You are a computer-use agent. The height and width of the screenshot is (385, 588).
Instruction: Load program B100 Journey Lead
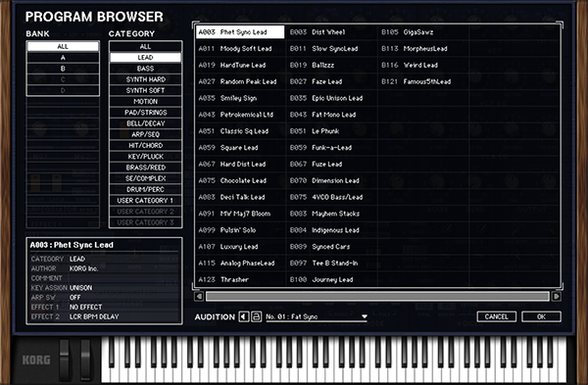coord(332,279)
